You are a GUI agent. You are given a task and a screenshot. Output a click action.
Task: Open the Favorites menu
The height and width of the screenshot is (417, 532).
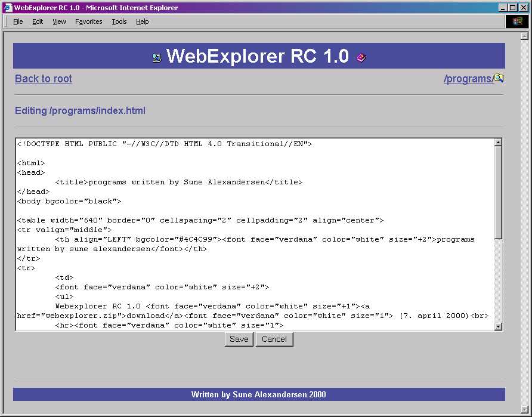click(88, 21)
